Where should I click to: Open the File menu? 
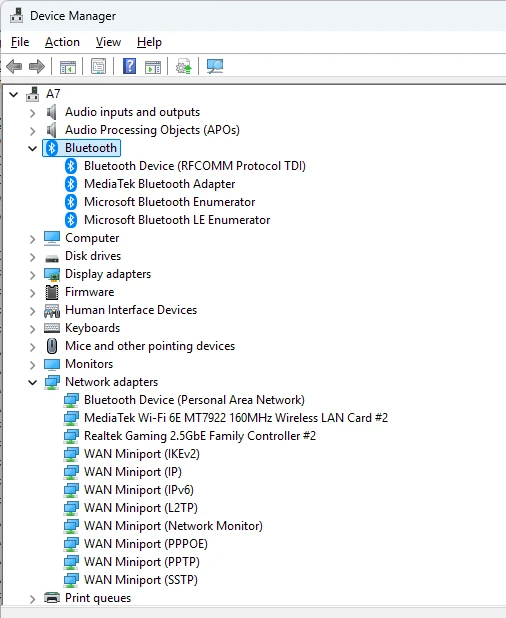[20, 42]
